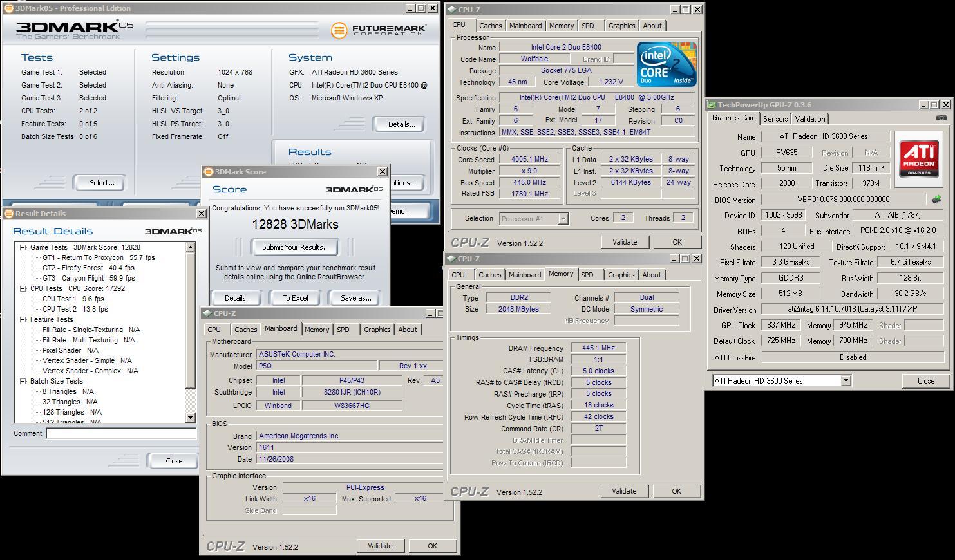Collapse the Game Tests tree node
Viewport: 955px width, 560px height.
23,247
